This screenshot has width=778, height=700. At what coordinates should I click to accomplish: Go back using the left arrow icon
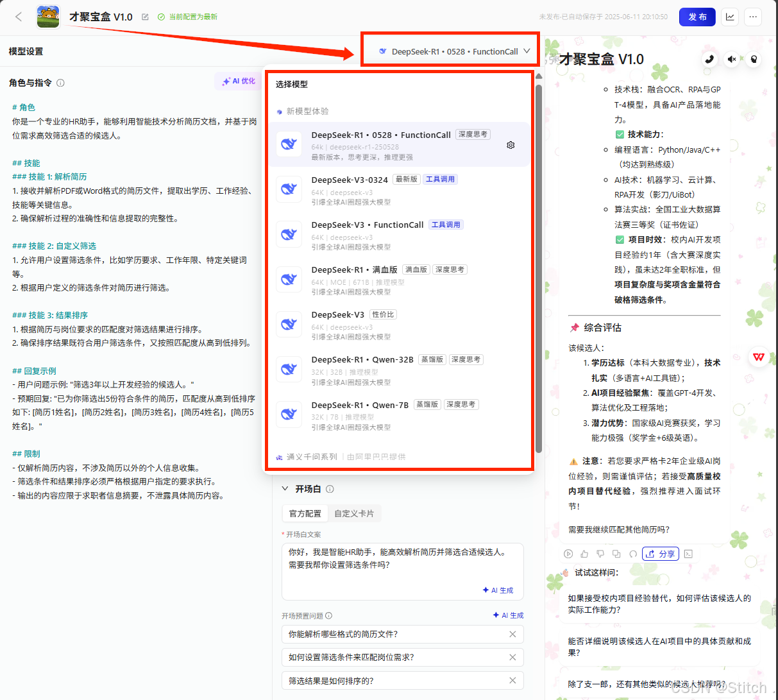point(19,17)
